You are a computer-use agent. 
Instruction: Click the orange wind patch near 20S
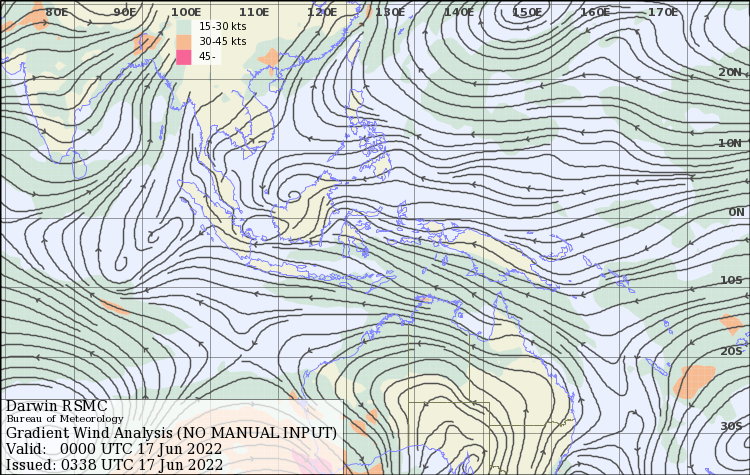[x=694, y=382]
